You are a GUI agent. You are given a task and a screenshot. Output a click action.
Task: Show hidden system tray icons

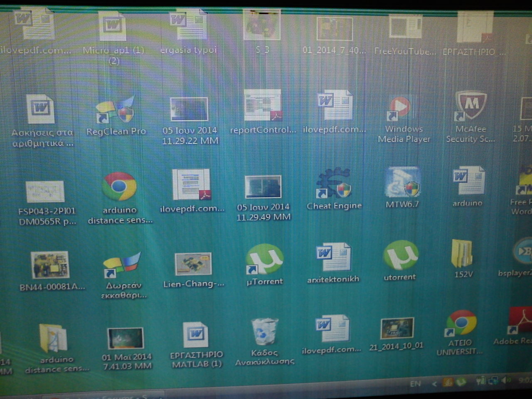pos(435,383)
